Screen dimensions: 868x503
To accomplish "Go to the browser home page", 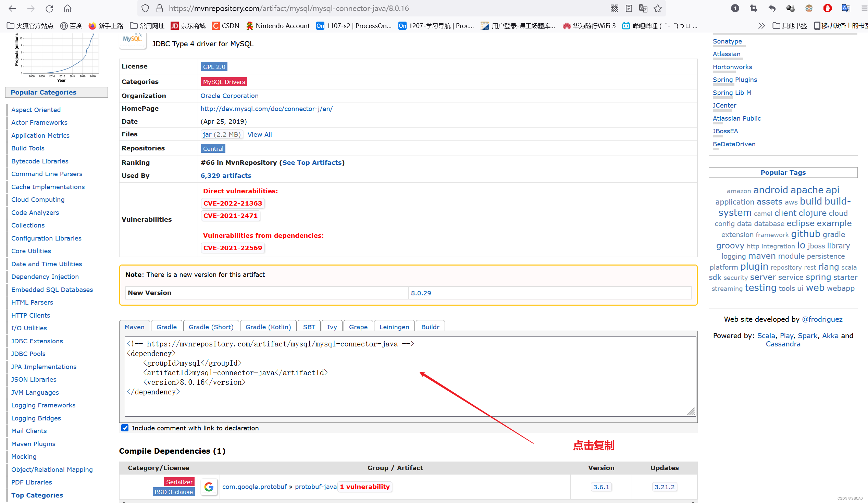I will coord(67,8).
